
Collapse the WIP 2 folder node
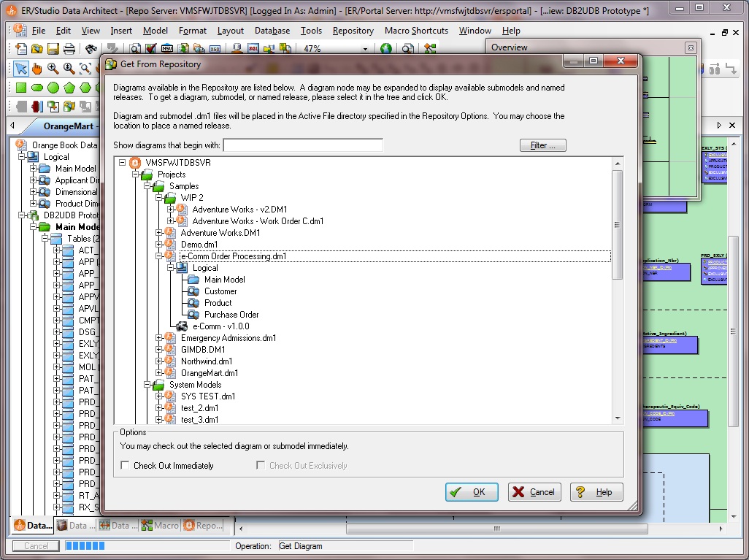tap(158, 197)
